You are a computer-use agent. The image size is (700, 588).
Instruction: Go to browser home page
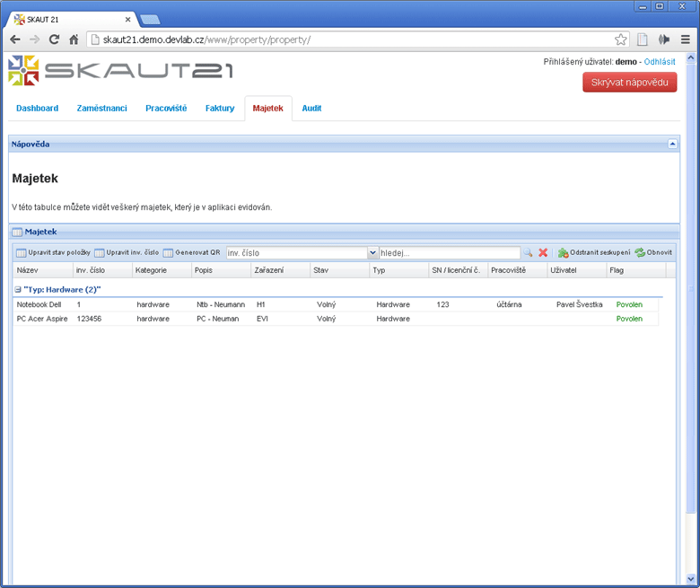click(x=74, y=39)
